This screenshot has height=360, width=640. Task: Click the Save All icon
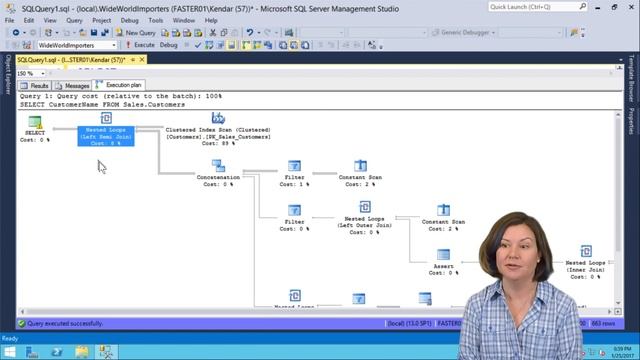[x=105, y=33]
